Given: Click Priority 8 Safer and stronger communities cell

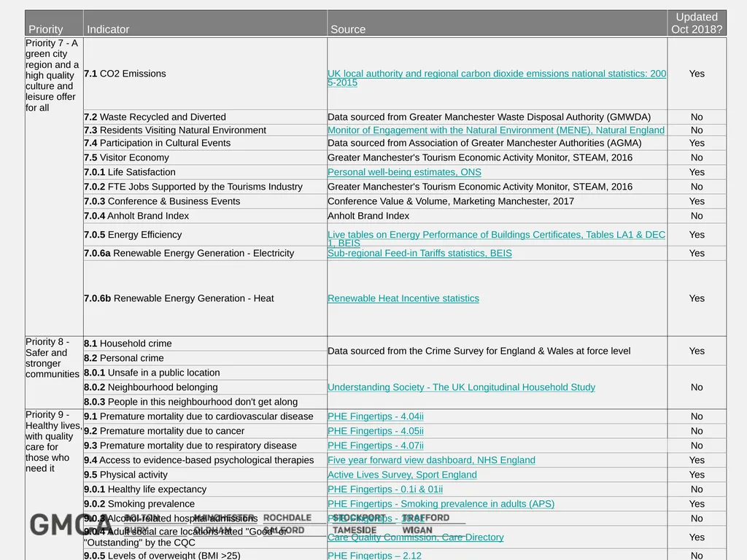Looking at the screenshot, I should click(54, 373).
